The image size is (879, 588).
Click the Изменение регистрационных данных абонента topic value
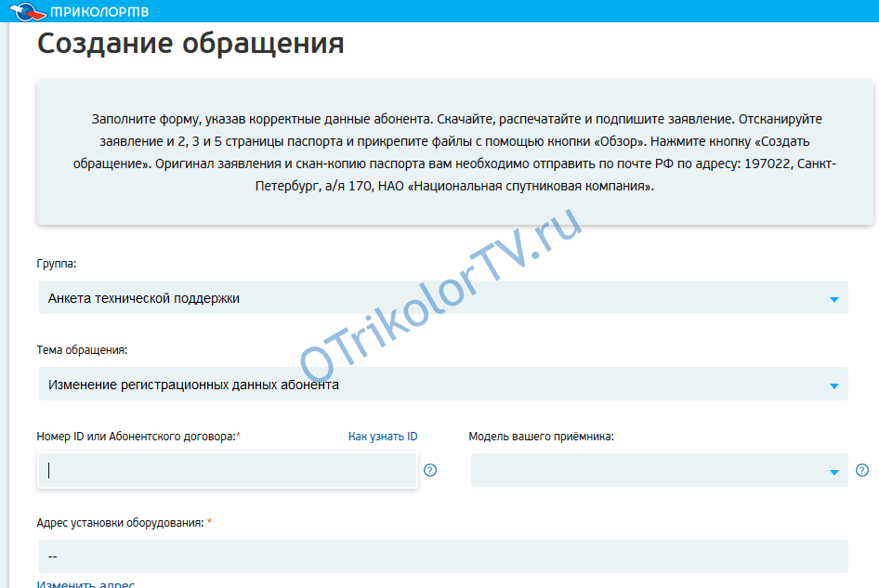193,385
